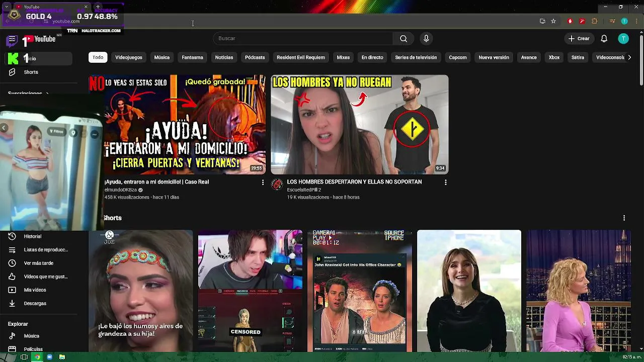Select the Sátira filter chip
This screenshot has width=644, height=362.
[x=578, y=57]
